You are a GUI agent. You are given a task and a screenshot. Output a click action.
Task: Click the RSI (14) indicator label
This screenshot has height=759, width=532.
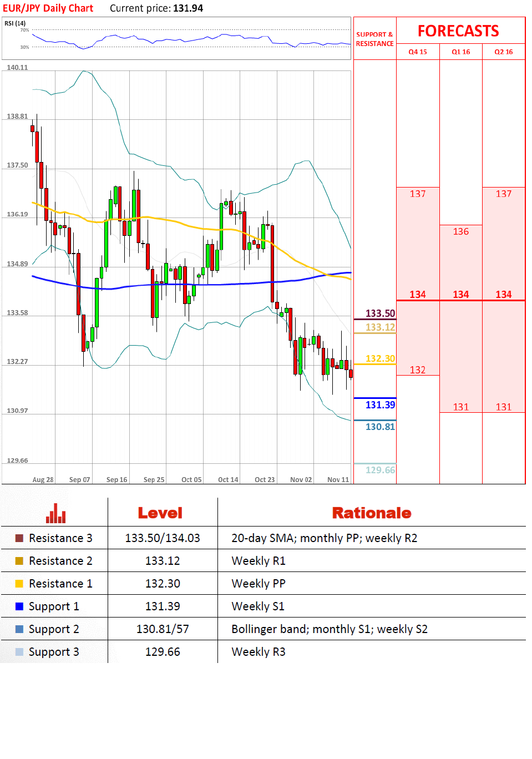tap(15, 23)
